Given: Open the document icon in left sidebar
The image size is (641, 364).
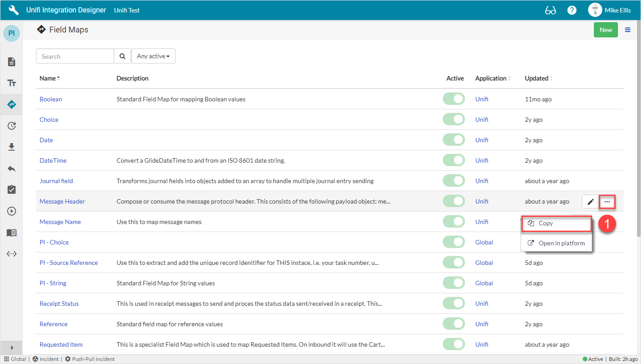Looking at the screenshot, I should tap(12, 62).
